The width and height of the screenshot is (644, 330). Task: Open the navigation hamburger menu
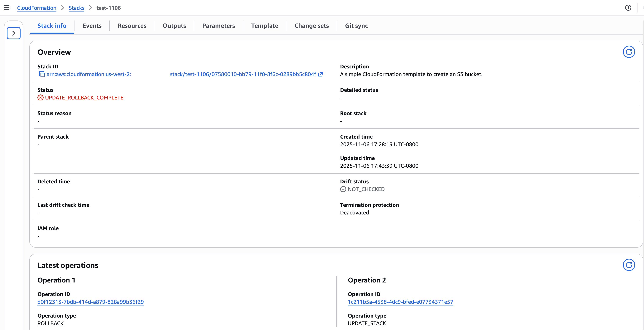pos(7,7)
